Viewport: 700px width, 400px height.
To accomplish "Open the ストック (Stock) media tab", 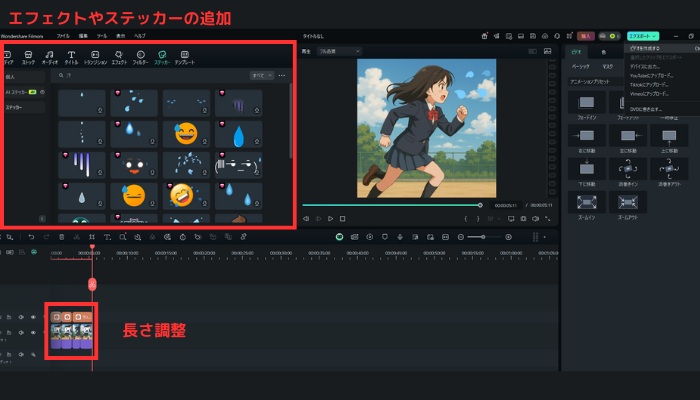I will click(28, 58).
